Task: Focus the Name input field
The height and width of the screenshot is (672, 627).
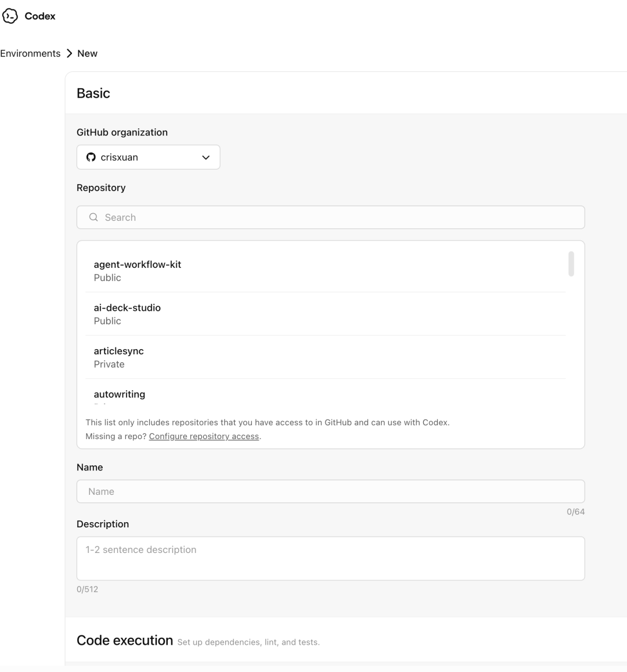Action: [331, 491]
